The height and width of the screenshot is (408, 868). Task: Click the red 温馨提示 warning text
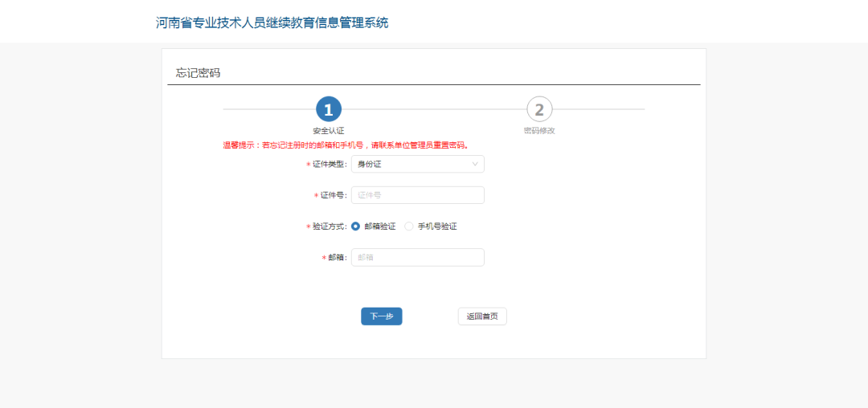346,145
